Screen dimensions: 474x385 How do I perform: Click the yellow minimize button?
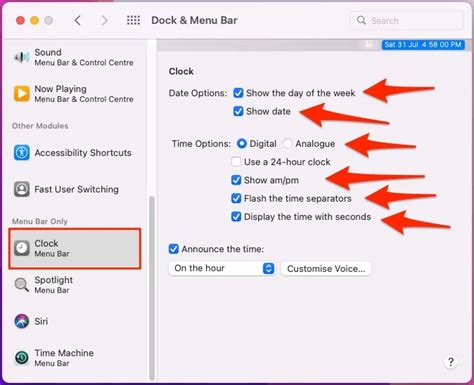pos(34,20)
